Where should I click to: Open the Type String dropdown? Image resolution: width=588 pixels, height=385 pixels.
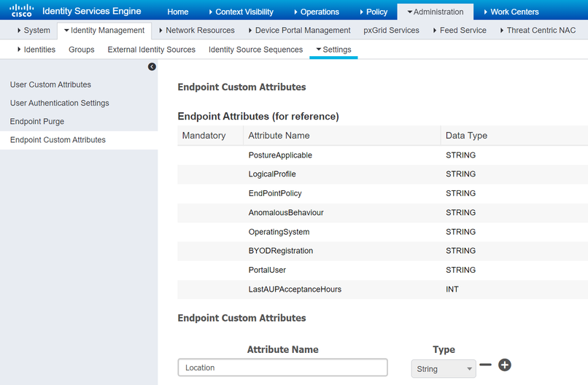tap(444, 369)
